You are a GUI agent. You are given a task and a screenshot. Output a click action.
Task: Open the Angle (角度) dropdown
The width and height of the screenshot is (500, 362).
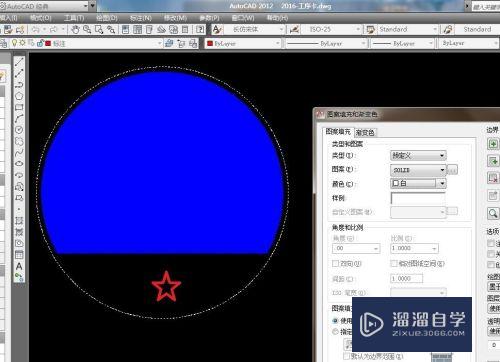[356, 248]
